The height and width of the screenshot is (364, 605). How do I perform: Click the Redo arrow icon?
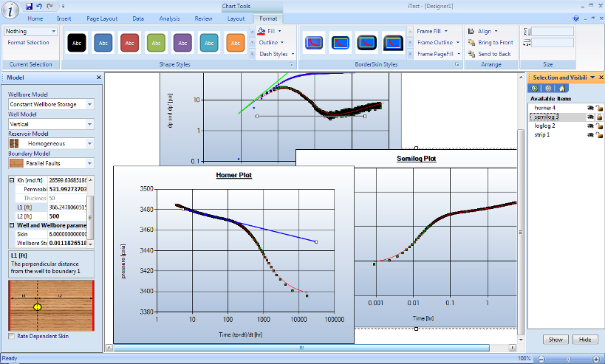pyautogui.click(x=49, y=6)
